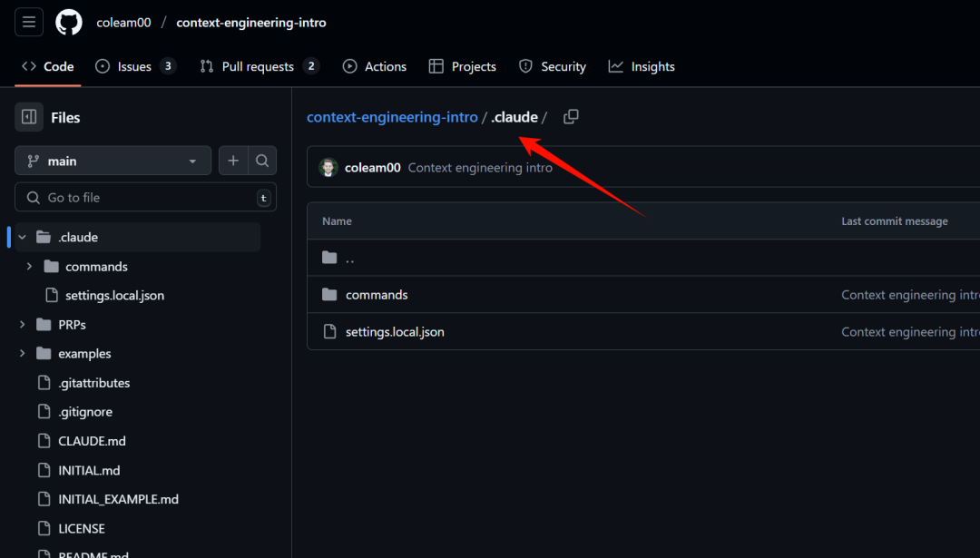Focus the Go to file field

(x=145, y=198)
